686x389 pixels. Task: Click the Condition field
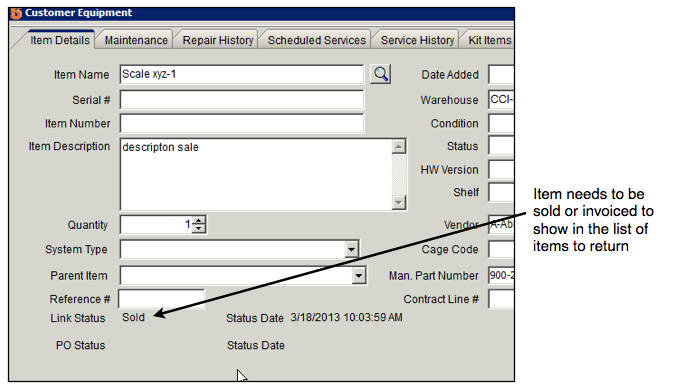click(x=501, y=123)
